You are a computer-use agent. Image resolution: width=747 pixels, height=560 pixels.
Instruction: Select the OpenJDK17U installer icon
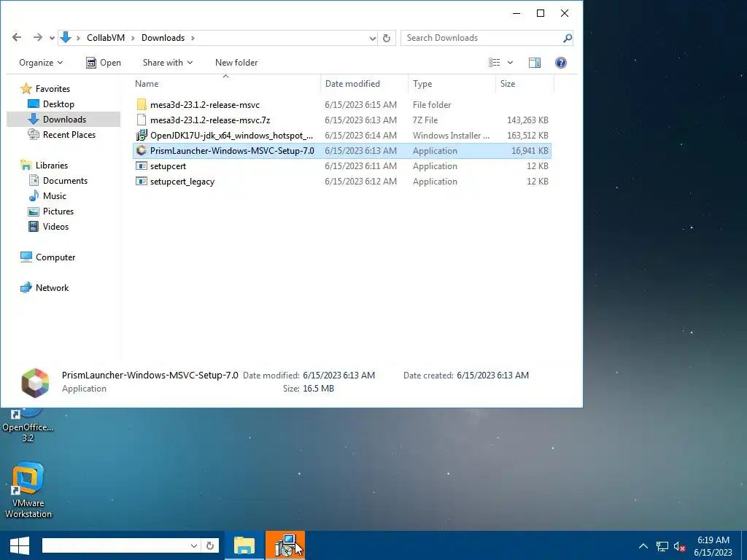(141, 135)
